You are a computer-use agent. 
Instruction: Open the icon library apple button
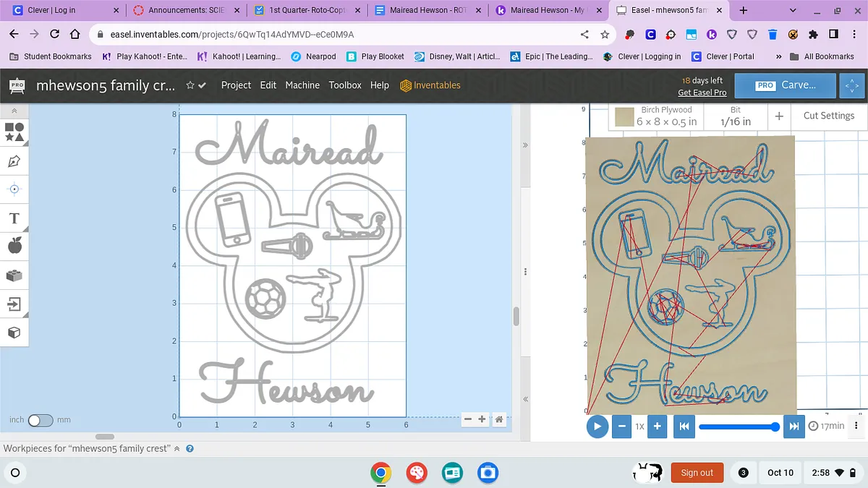[x=14, y=246]
